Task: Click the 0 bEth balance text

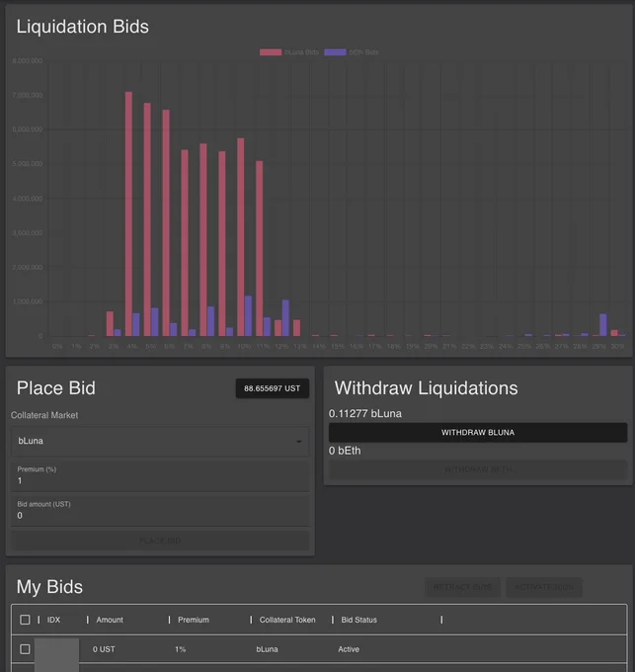Action: click(x=345, y=451)
